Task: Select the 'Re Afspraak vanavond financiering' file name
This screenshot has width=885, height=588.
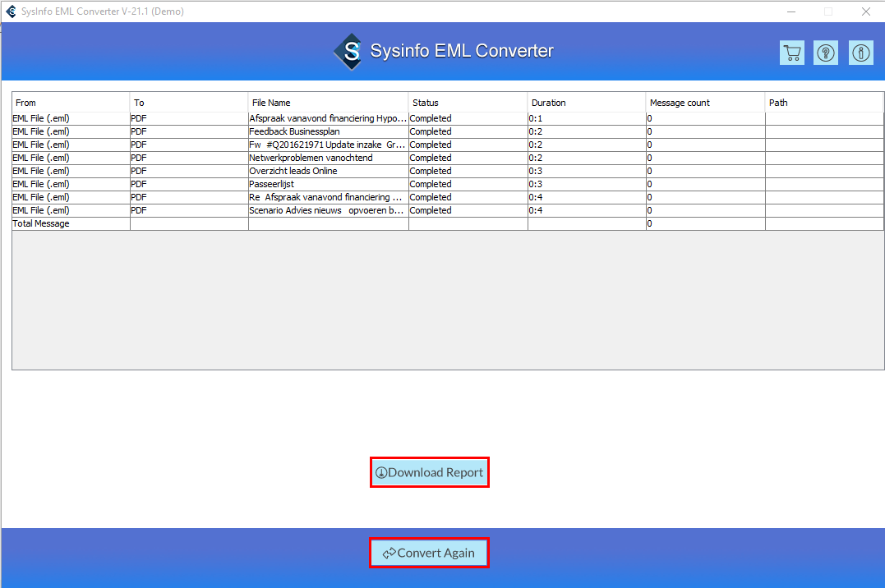Action: (329, 197)
